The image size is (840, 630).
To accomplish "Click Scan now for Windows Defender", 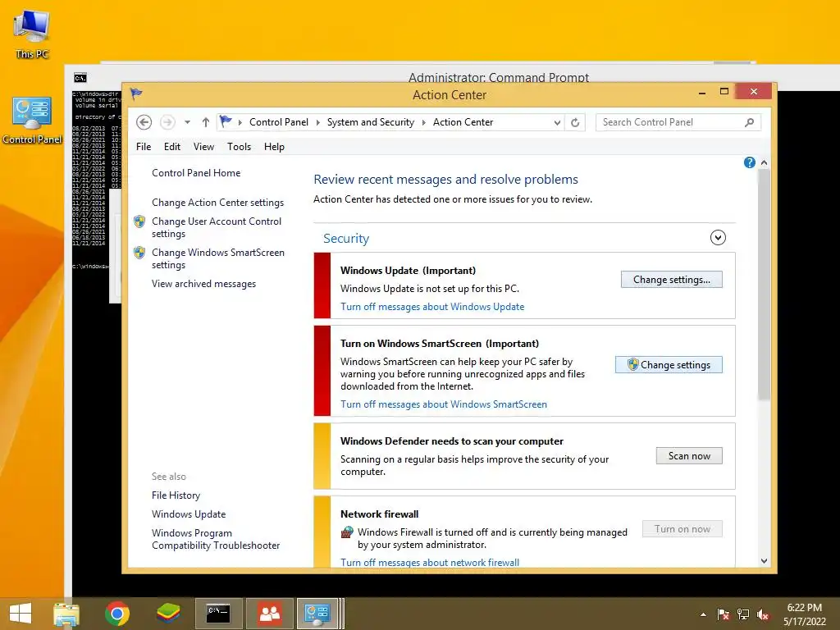I will coord(689,456).
